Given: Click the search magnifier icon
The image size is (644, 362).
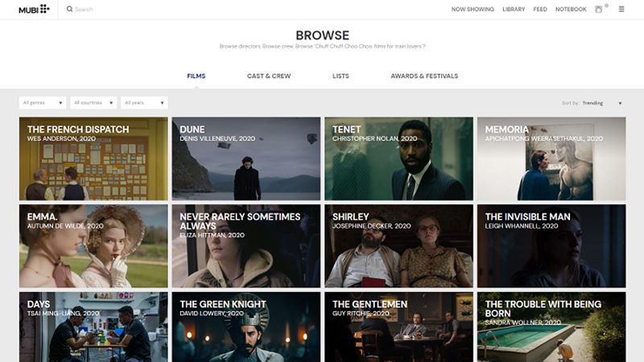Looking at the screenshot, I should click(x=69, y=9).
